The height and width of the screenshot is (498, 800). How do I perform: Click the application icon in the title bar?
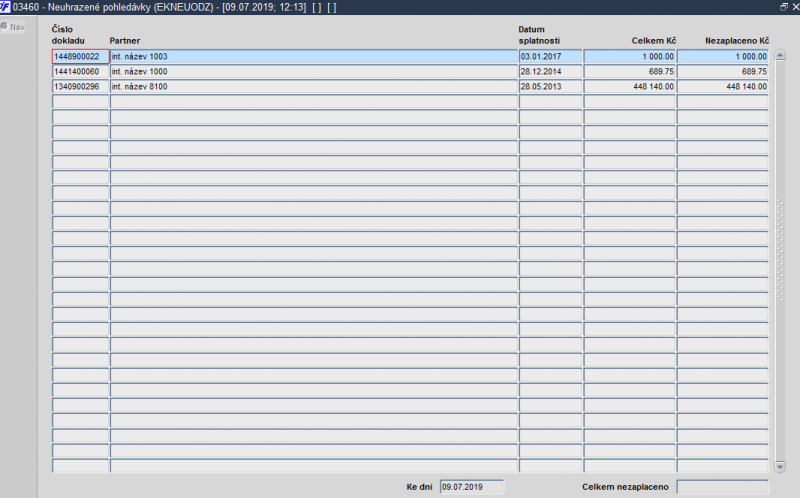pyautogui.click(x=5, y=7)
